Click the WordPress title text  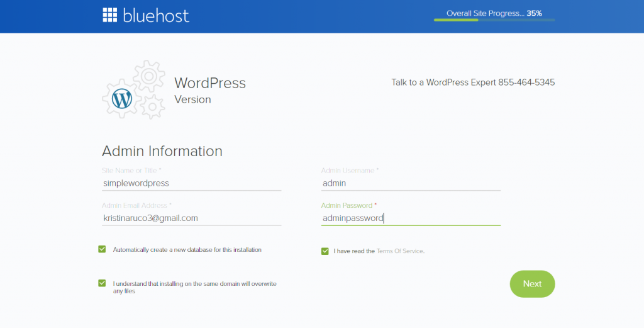(210, 83)
